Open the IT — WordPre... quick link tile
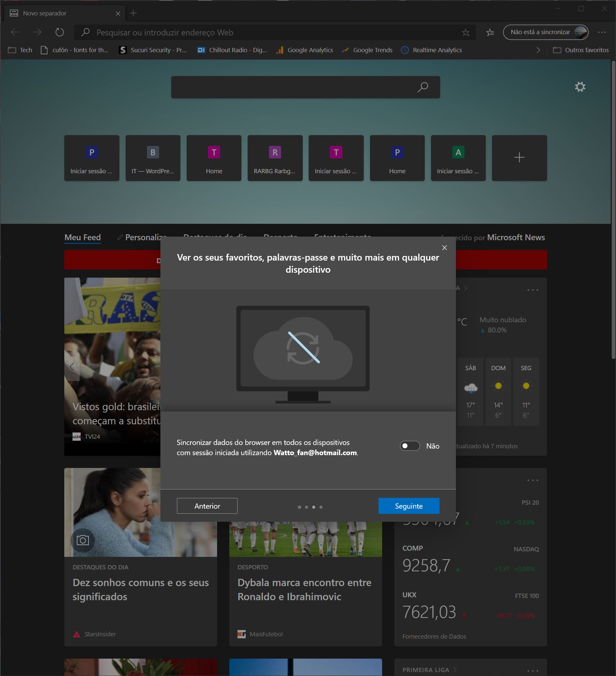The height and width of the screenshot is (676, 616). click(x=153, y=158)
